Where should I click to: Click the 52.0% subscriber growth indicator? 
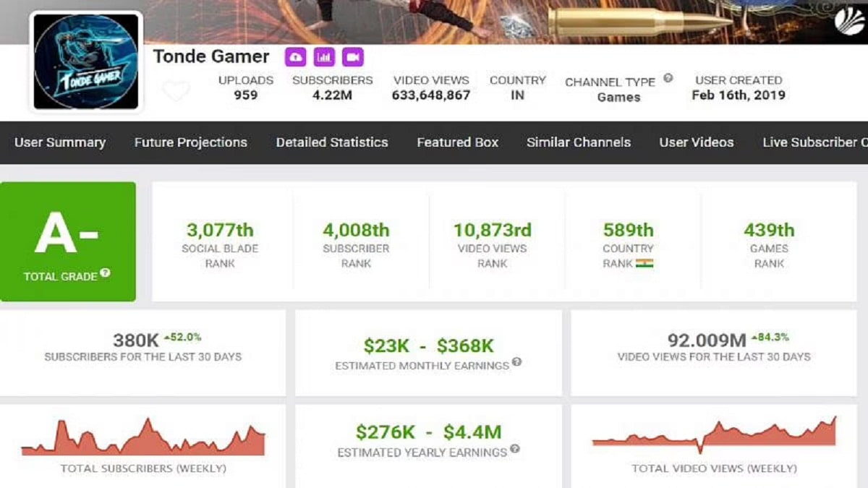[182, 337]
